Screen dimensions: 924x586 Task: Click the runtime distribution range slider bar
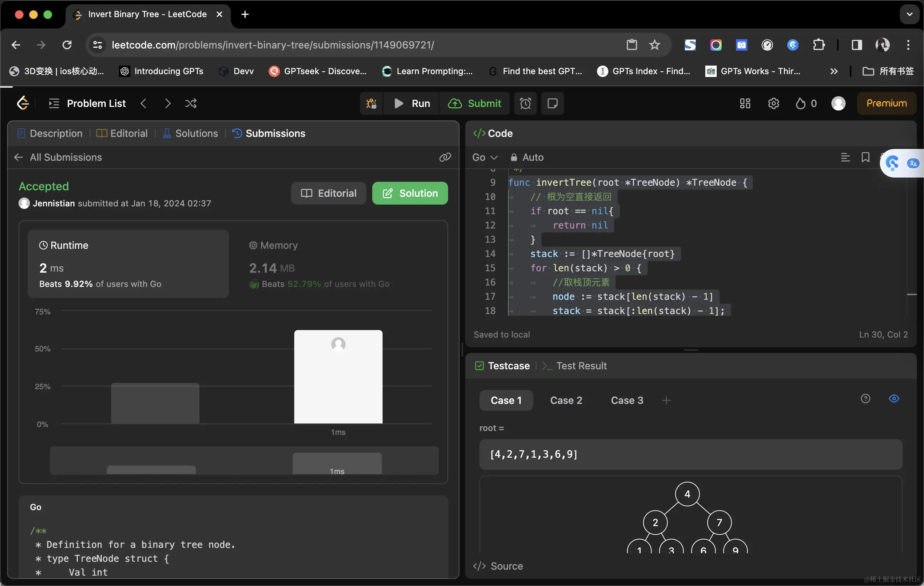(x=244, y=460)
